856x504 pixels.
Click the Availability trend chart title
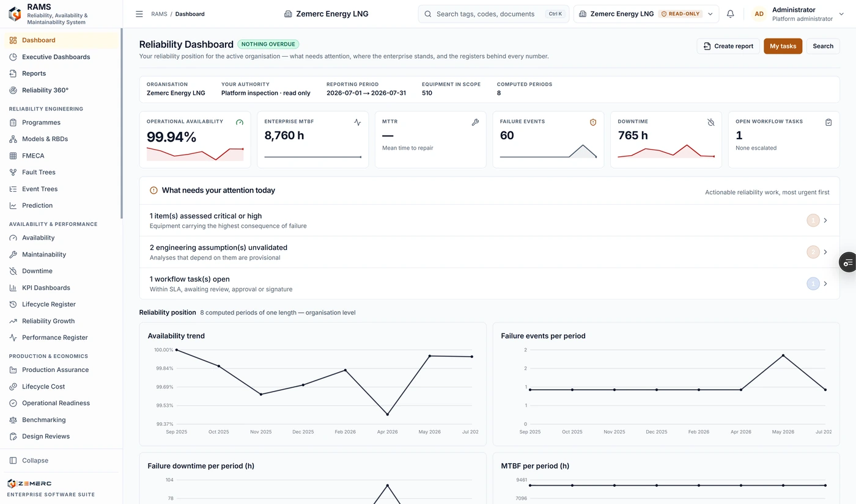coord(176,336)
